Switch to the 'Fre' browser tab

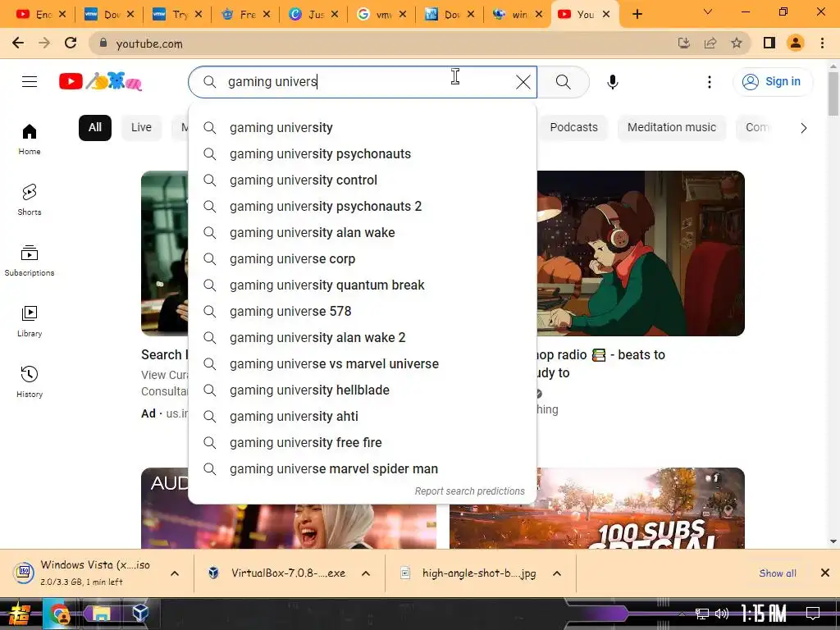pyautogui.click(x=244, y=15)
